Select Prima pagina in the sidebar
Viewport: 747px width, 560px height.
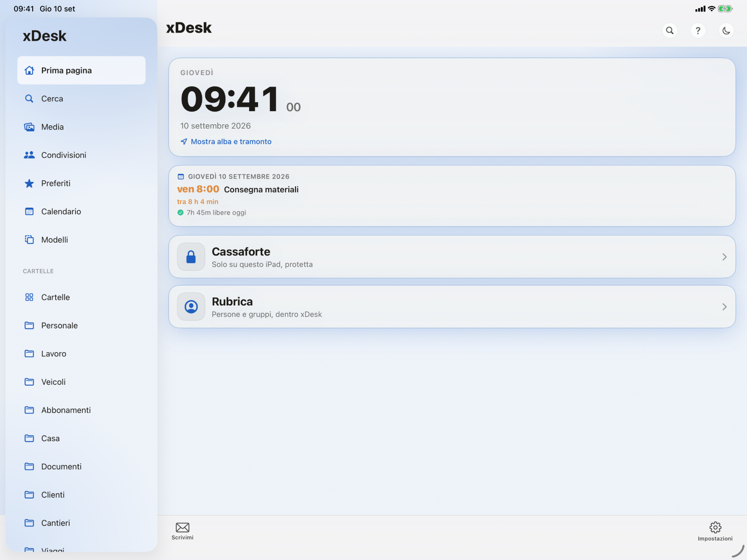(x=81, y=70)
